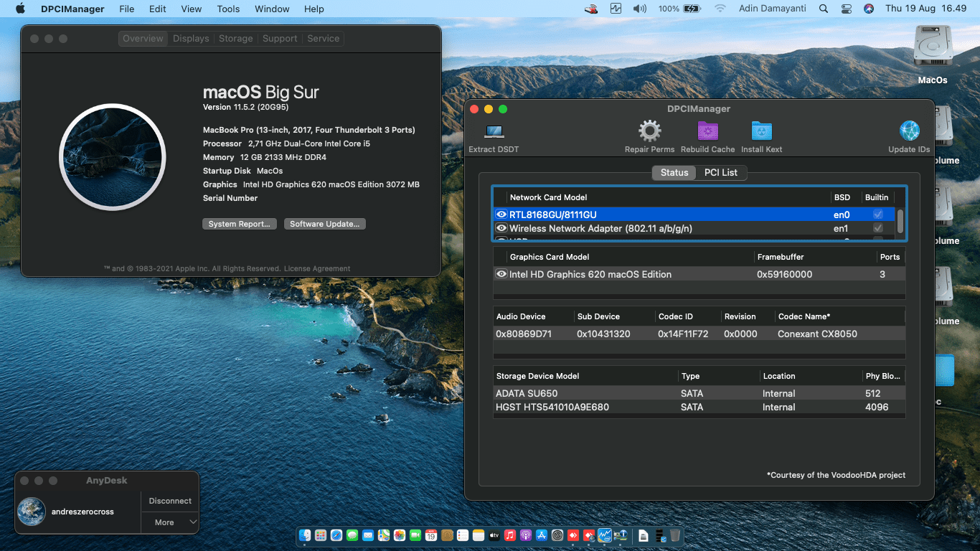Click the volume icon in the menu bar
Screen dimensions: 980x551
[x=639, y=9]
